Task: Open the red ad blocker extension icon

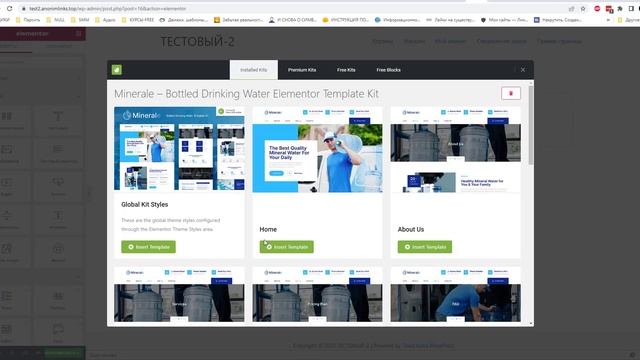Action: pos(597,9)
